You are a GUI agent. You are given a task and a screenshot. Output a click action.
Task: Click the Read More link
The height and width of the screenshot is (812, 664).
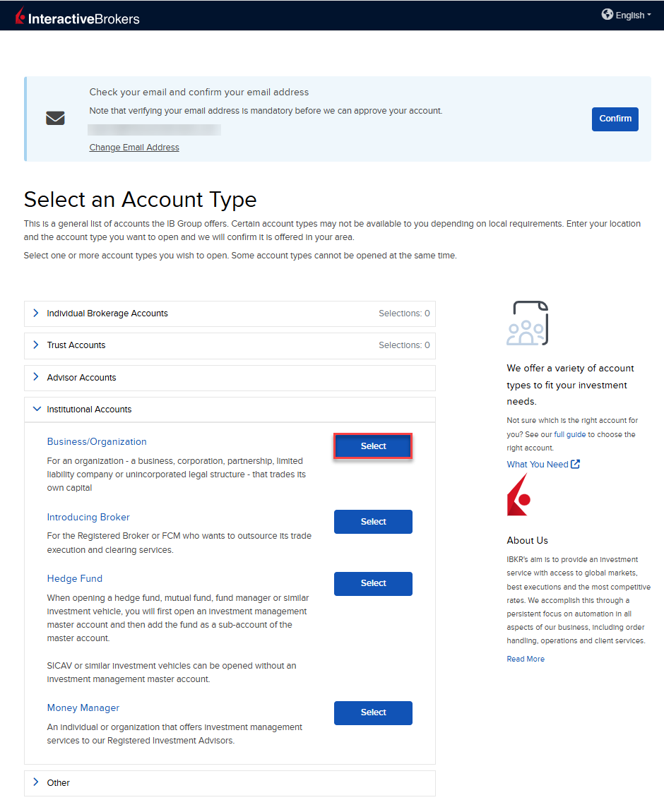[526, 659]
